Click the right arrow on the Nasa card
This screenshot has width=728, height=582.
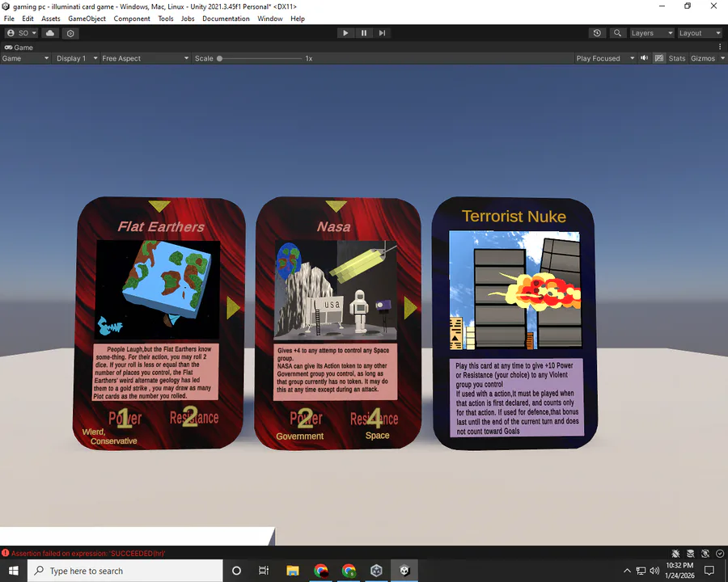(410, 308)
